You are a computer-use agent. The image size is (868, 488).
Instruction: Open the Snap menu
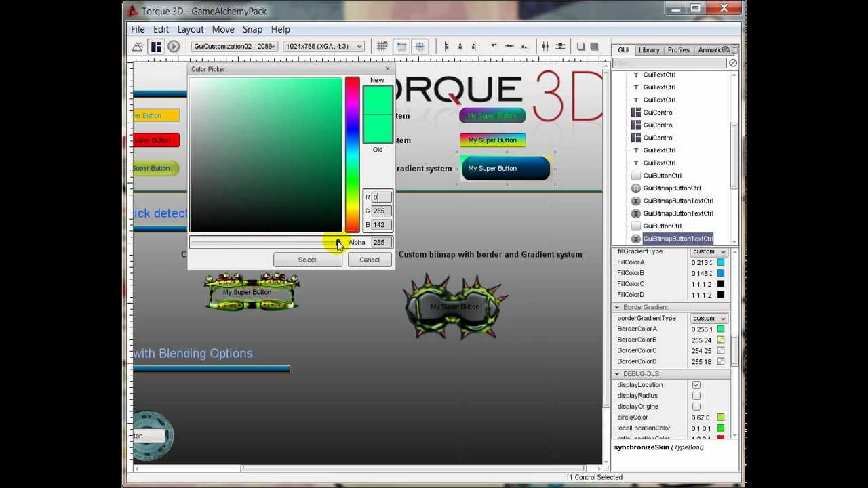(x=252, y=29)
